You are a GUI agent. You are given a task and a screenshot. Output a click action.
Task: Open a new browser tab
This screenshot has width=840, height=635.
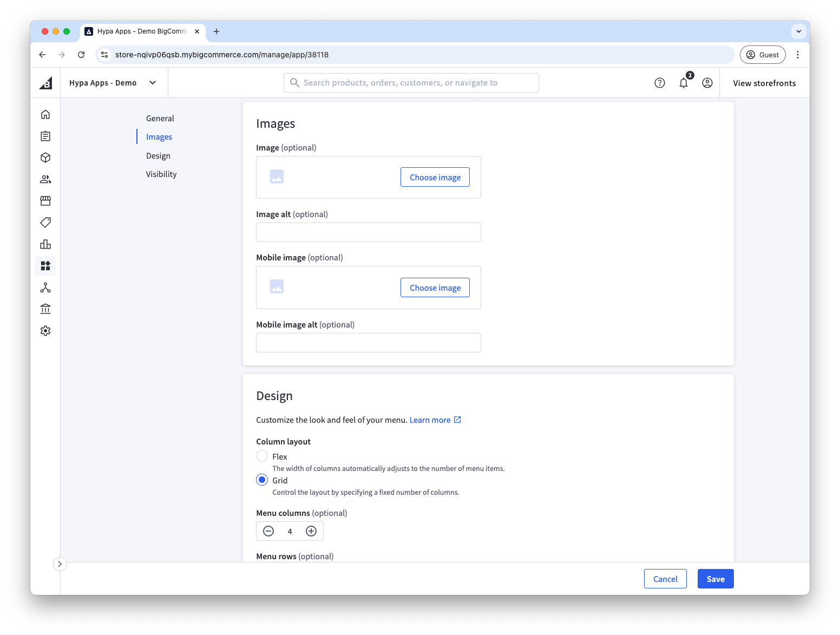coord(216,31)
